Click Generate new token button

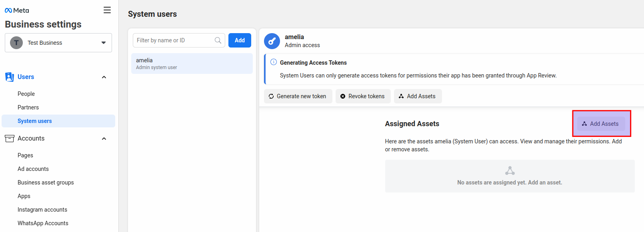[x=298, y=96]
